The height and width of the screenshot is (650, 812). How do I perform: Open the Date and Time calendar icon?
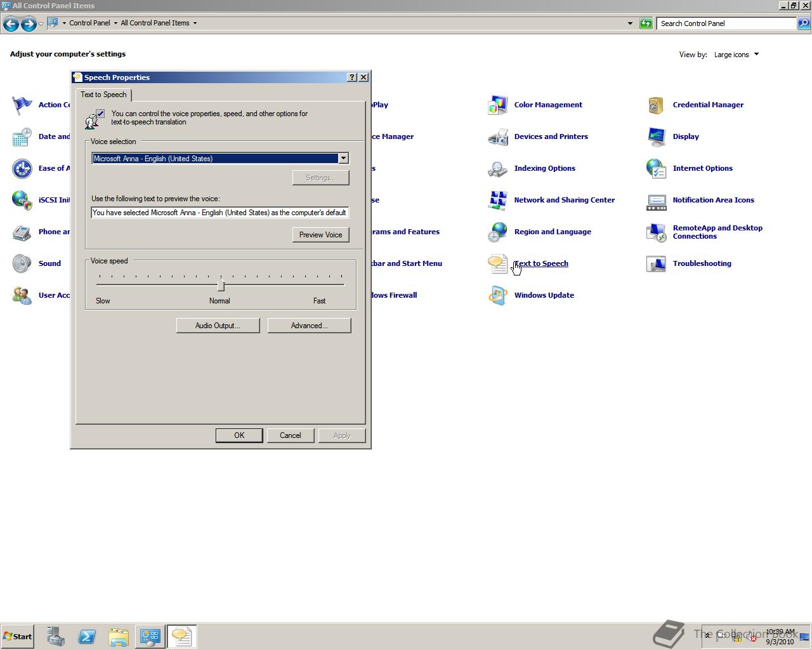click(x=22, y=136)
